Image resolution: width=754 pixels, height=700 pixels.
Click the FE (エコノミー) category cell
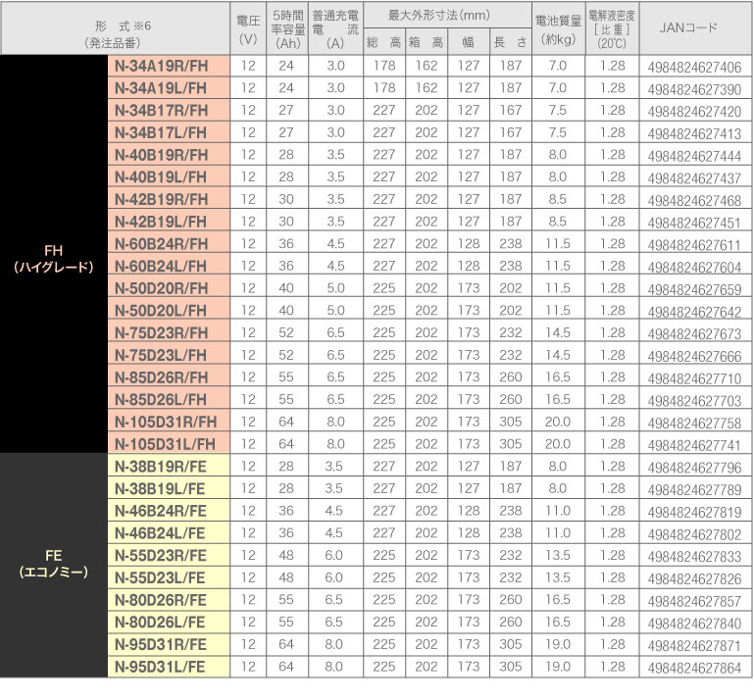click(x=54, y=564)
